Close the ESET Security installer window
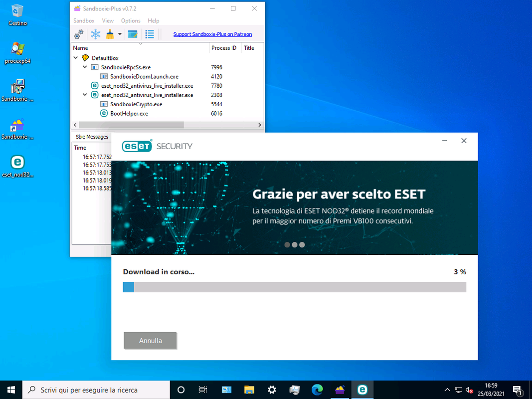Image resolution: width=532 pixels, height=399 pixels. [x=464, y=141]
